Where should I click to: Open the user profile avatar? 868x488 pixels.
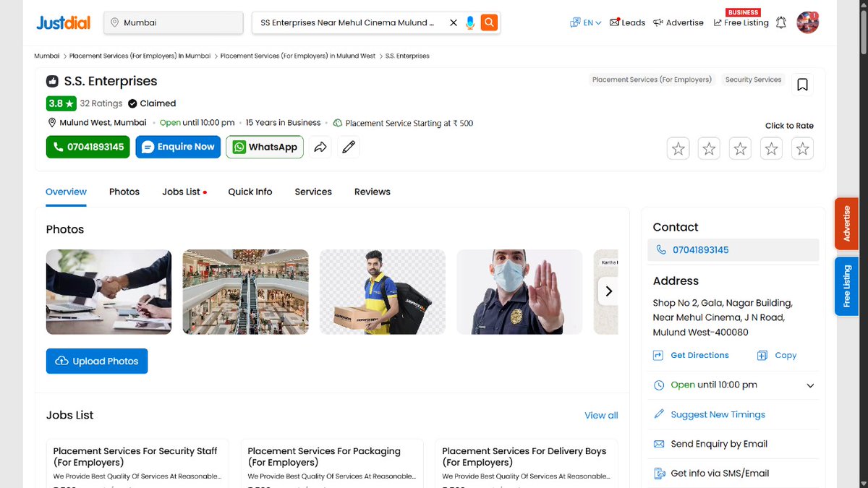click(807, 22)
